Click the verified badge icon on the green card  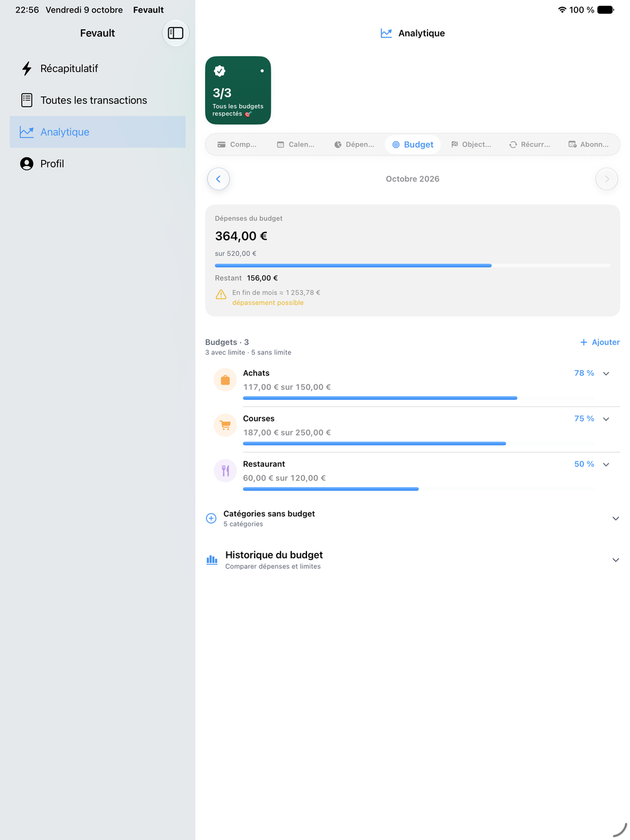220,71
